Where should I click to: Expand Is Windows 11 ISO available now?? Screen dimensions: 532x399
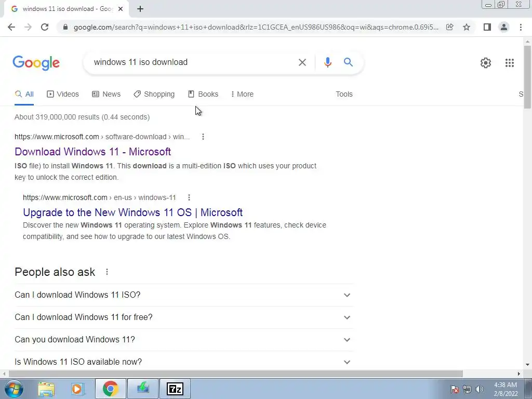tap(184, 362)
